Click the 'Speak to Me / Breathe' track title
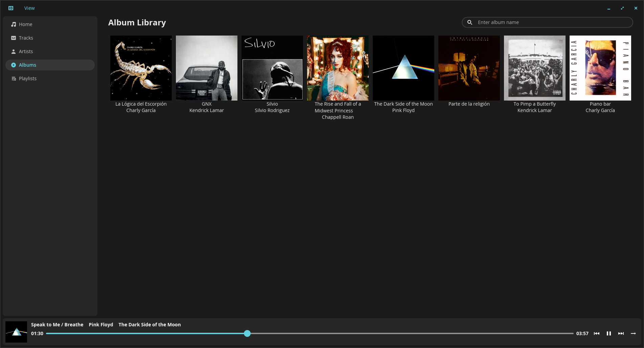Image resolution: width=644 pixels, height=348 pixels. point(57,325)
